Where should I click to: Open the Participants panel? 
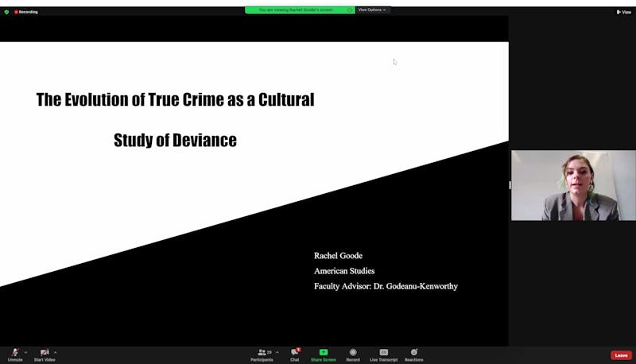(262, 352)
